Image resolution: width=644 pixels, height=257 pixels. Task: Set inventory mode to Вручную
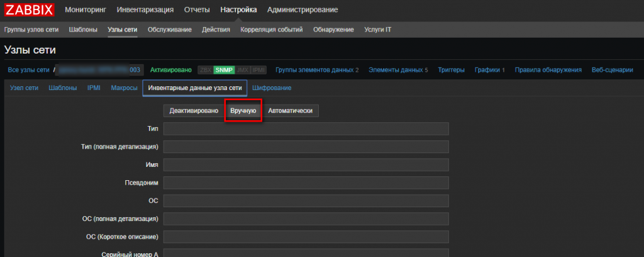pyautogui.click(x=243, y=111)
